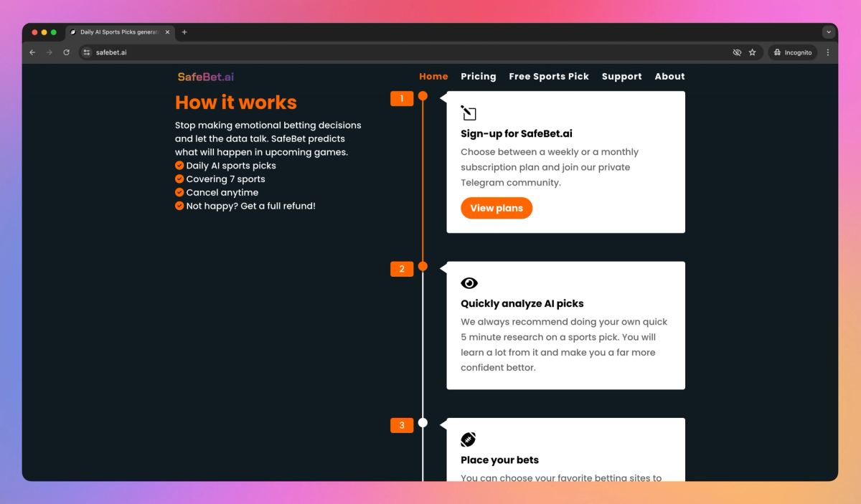Screen dimensions: 861x504
Task: Click the Incognito indicator
Action: click(793, 52)
